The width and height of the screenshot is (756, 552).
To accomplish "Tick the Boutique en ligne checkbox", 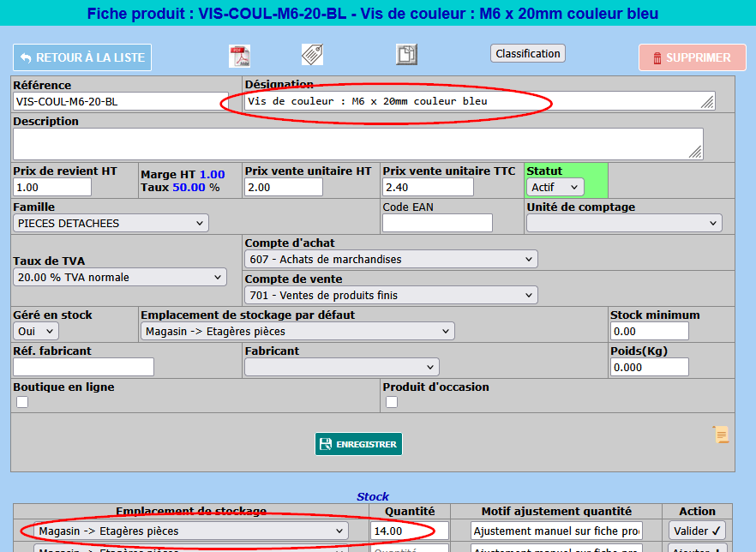I will pyautogui.click(x=22, y=402).
